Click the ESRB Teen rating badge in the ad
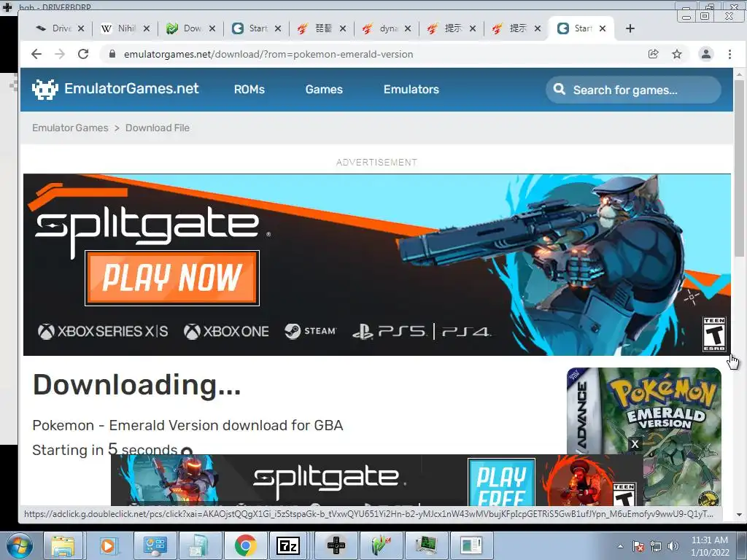The width and height of the screenshot is (747, 560). coord(714,334)
